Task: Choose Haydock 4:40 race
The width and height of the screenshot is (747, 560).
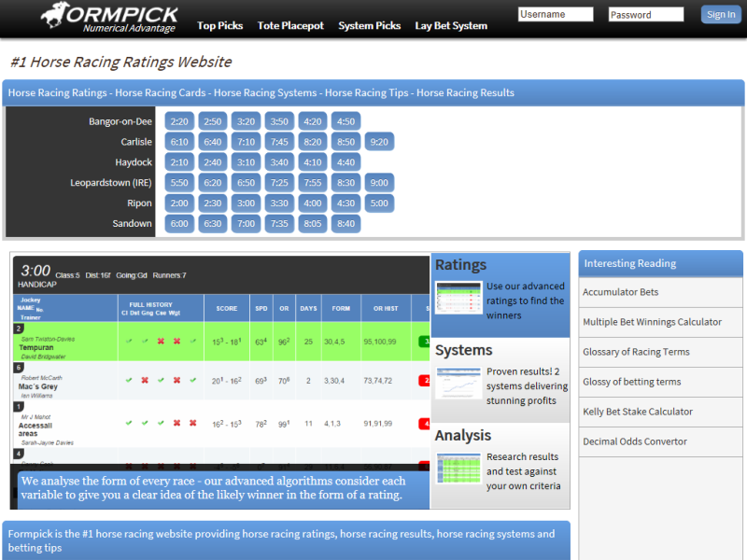Action: [345, 162]
